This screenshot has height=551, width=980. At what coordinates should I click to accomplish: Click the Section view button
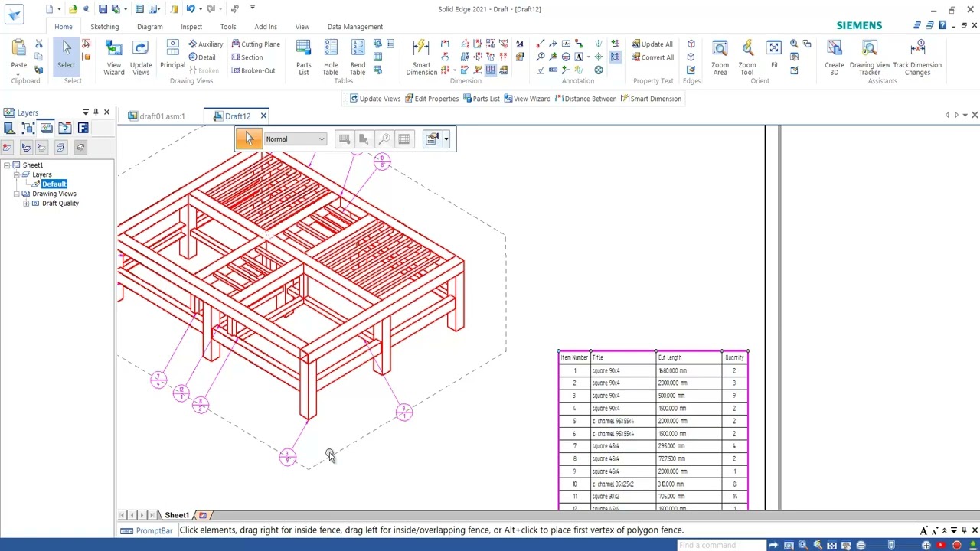tap(247, 57)
